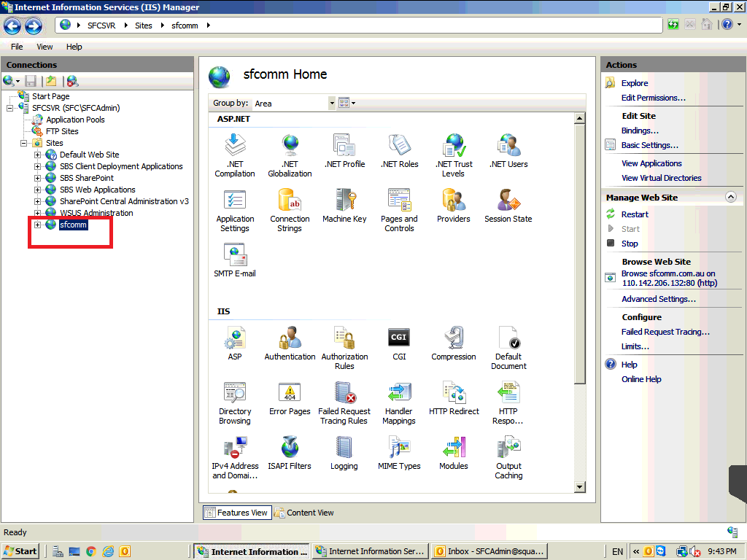Viewport: 747px width, 560px height.
Task: Open Pages and Controls feature
Action: 399,210
